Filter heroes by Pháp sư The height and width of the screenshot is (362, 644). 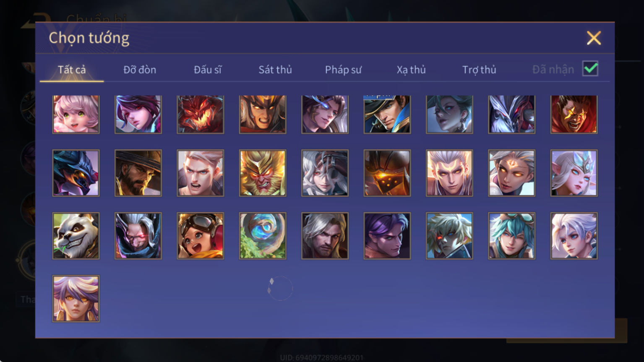point(343,70)
